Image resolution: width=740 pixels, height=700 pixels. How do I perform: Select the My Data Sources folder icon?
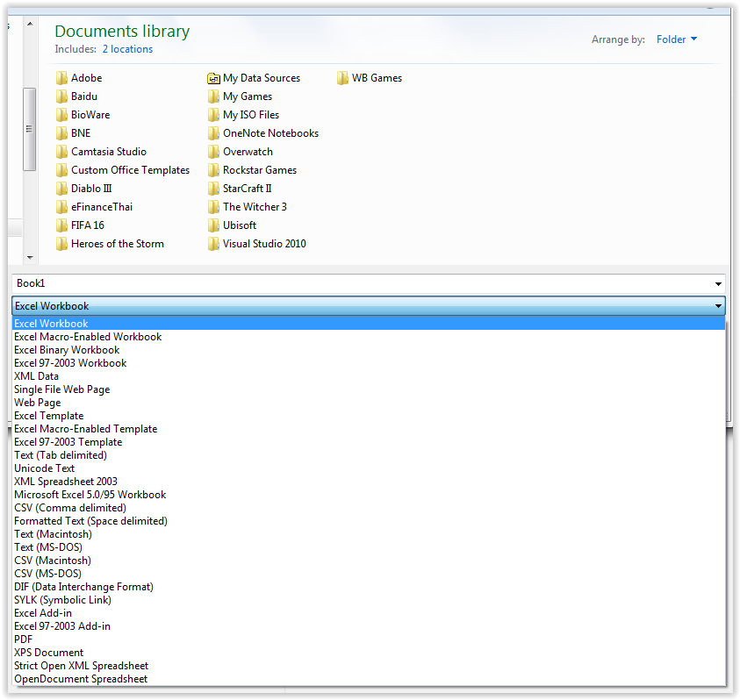[213, 78]
